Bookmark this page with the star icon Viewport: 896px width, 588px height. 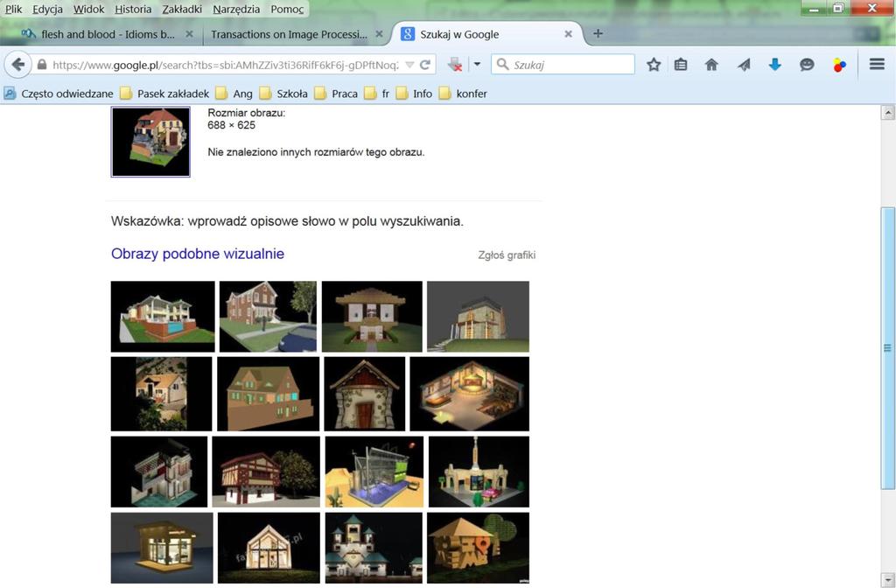tap(654, 65)
